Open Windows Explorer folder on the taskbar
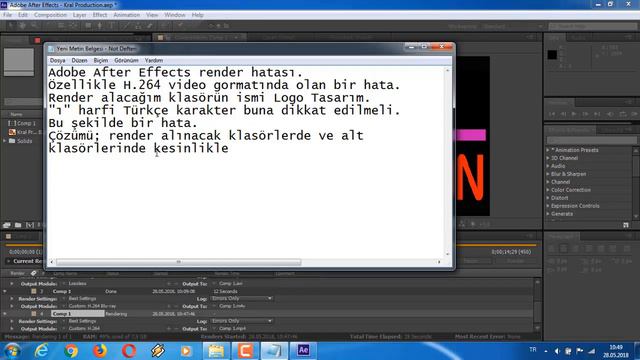The height and width of the screenshot is (360, 640). tap(216, 351)
